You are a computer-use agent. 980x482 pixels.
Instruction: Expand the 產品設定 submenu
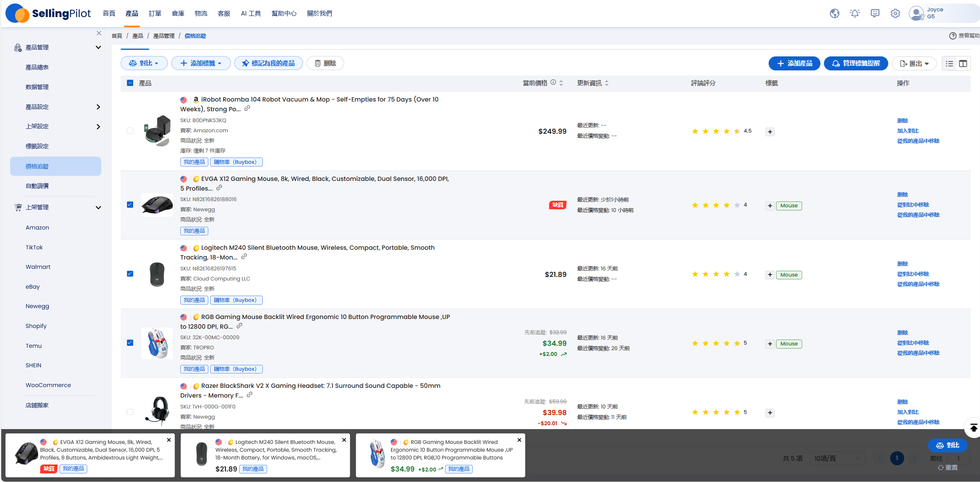[x=98, y=107]
